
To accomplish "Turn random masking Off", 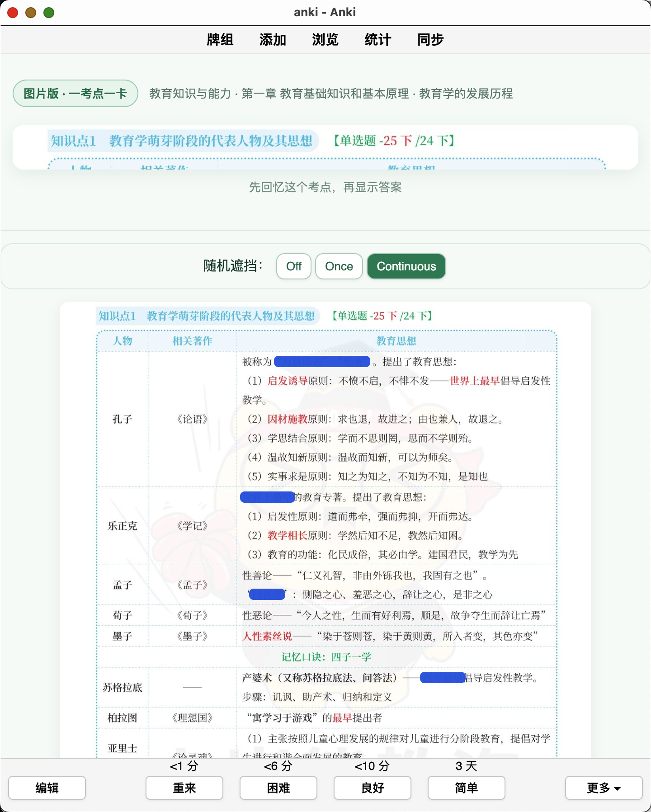I will [x=294, y=266].
